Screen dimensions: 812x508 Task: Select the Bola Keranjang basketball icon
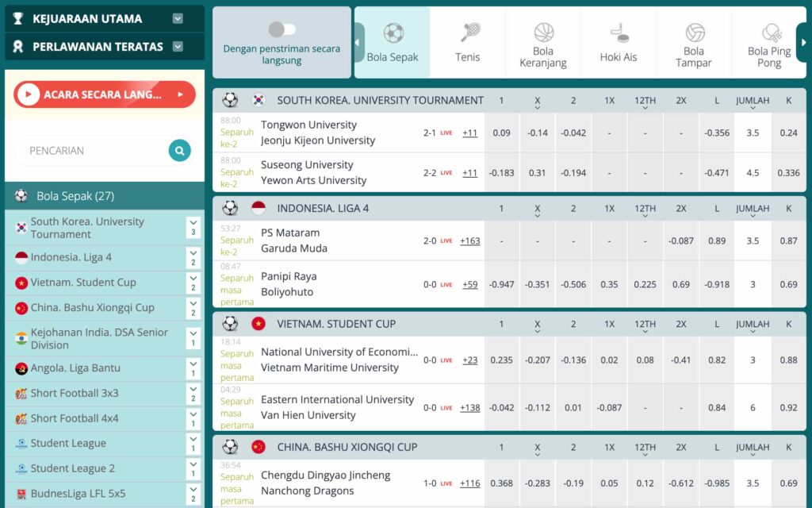point(543,33)
